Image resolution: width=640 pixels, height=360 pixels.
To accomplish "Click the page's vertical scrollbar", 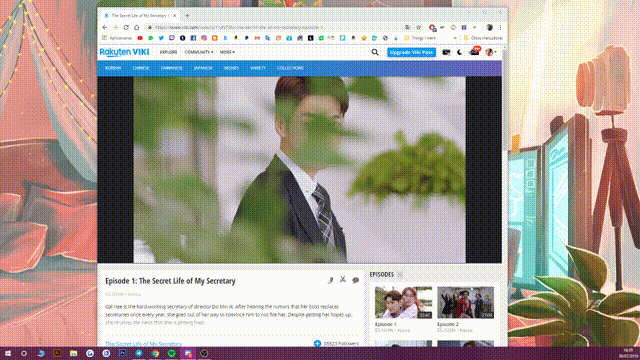I will tap(505, 196).
